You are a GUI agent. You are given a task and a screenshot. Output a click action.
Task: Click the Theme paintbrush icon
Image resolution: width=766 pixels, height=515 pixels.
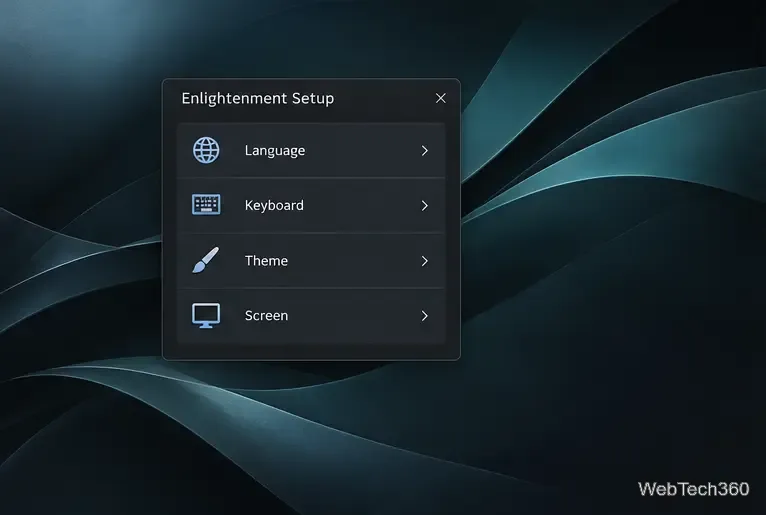tap(206, 260)
